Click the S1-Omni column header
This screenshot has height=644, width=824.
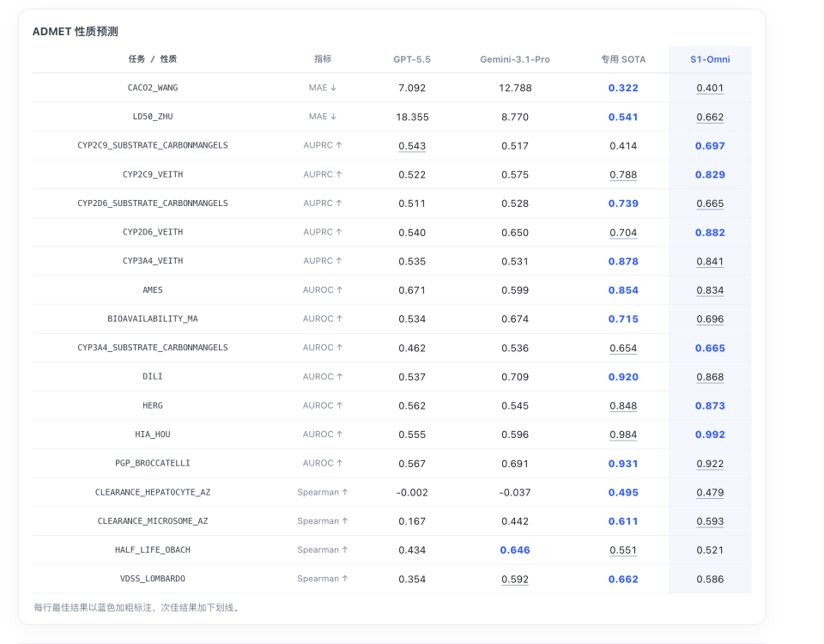[710, 59]
